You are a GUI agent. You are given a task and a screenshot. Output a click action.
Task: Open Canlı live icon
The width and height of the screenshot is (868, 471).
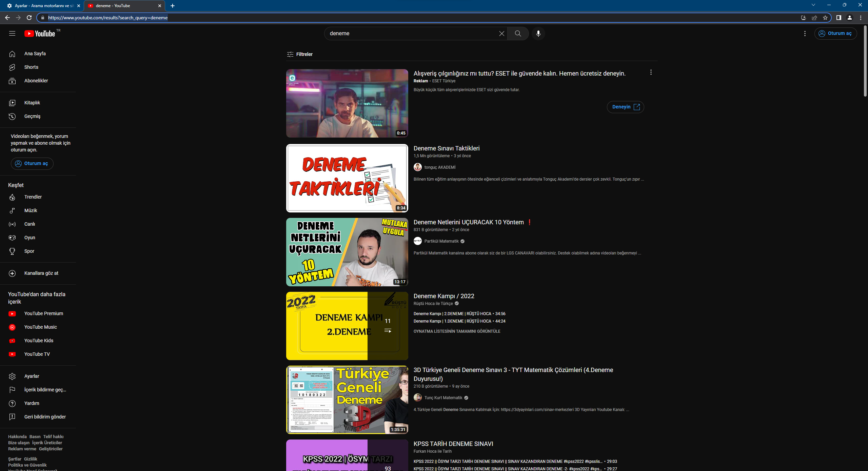click(12, 224)
